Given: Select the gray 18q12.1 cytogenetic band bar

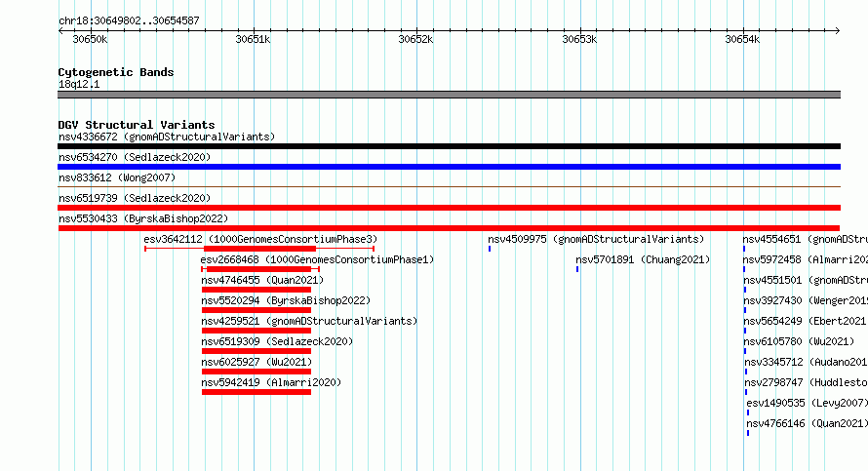Looking at the screenshot, I should 449,95.
